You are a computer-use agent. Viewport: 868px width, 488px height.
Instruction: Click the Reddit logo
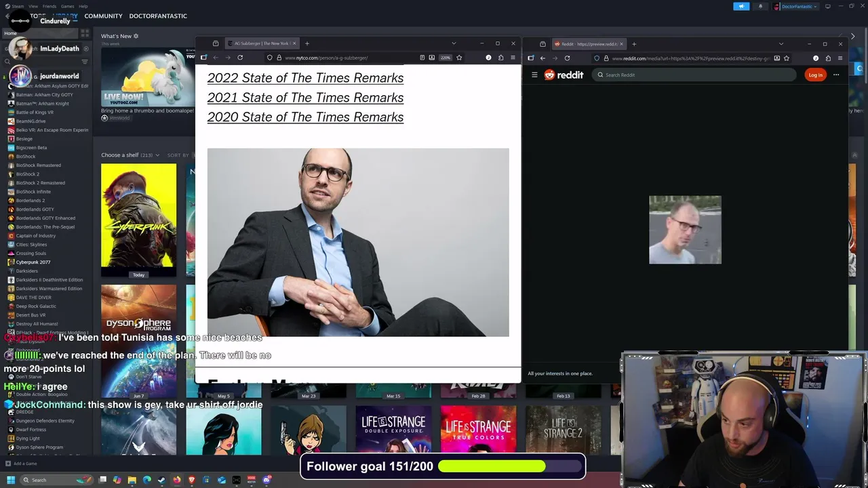[564, 75]
